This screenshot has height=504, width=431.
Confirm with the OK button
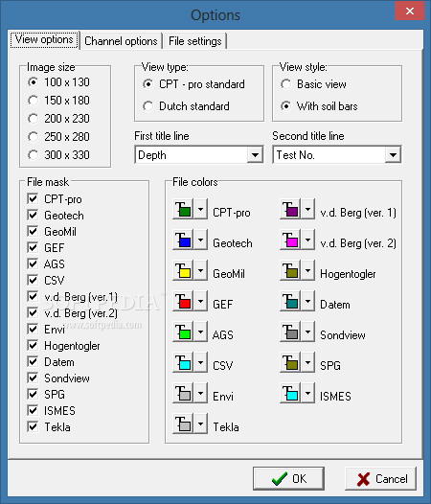pos(288,478)
